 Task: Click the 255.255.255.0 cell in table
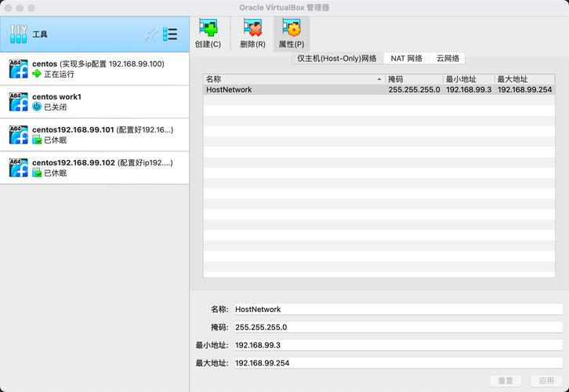pyautogui.click(x=414, y=89)
